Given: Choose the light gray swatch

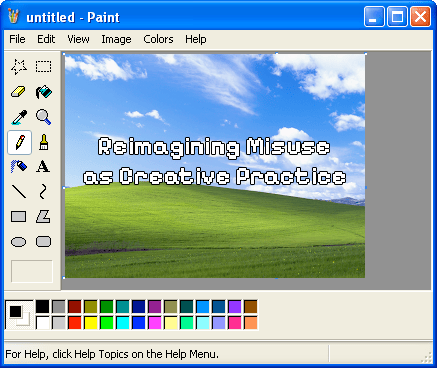Looking at the screenshot, I should pyautogui.click(x=59, y=323).
